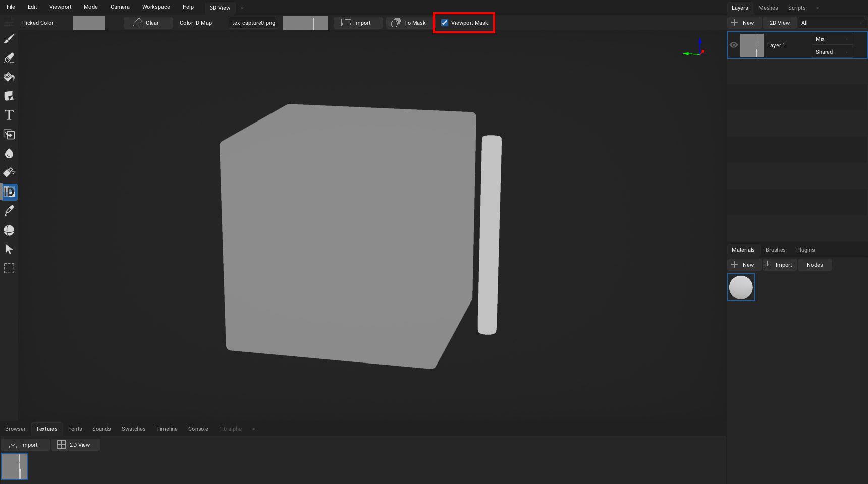The height and width of the screenshot is (484, 868).
Task: Expand the arrow next to 1.0 alpha
Action: [x=254, y=429]
